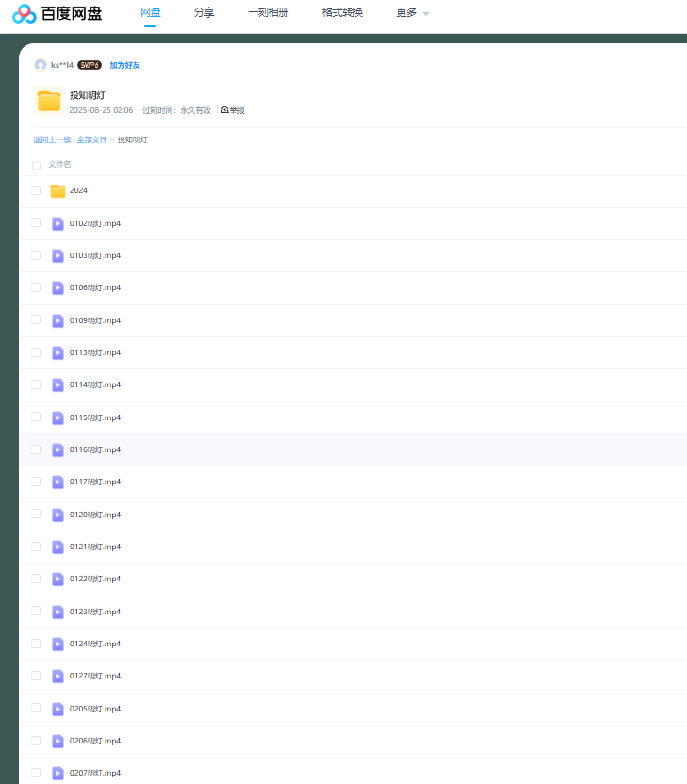This screenshot has width=687, height=784.
Task: Open the 2024 folder icon
Action: point(57,191)
